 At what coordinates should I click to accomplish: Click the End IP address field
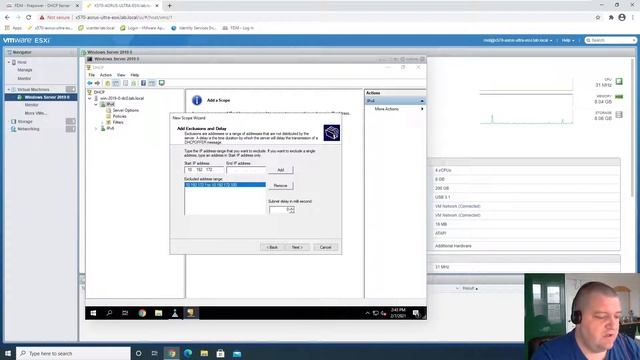point(246,170)
